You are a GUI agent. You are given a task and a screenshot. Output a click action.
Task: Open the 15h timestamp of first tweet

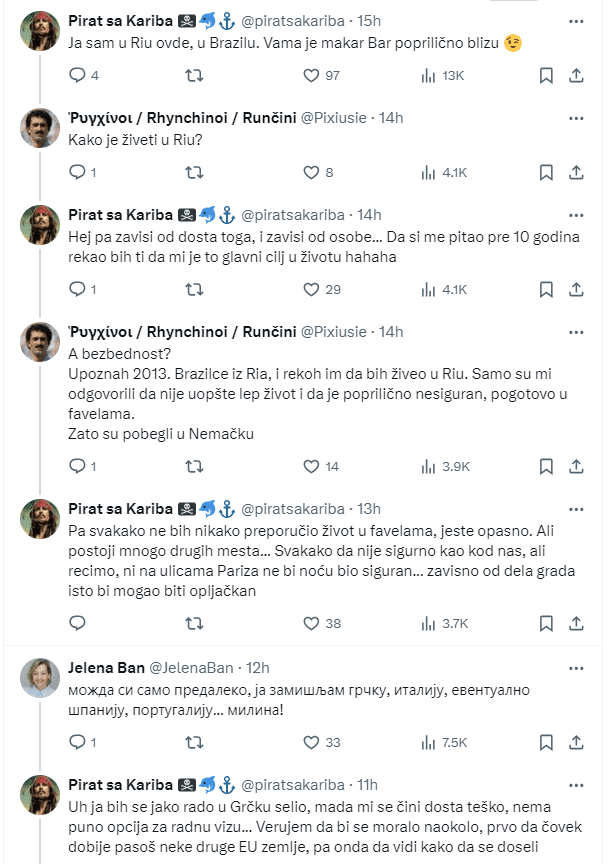pyautogui.click(x=369, y=21)
